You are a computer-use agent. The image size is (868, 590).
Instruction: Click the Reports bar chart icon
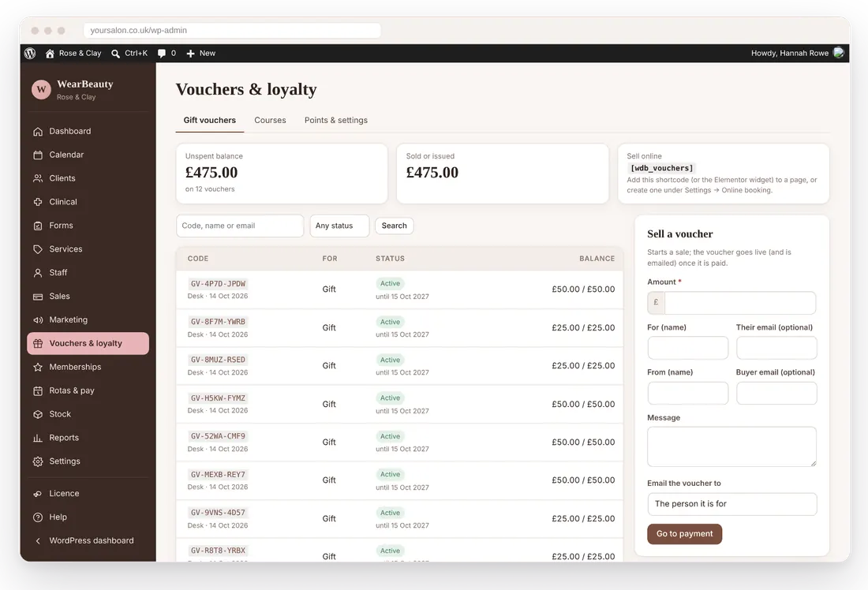pyautogui.click(x=38, y=438)
